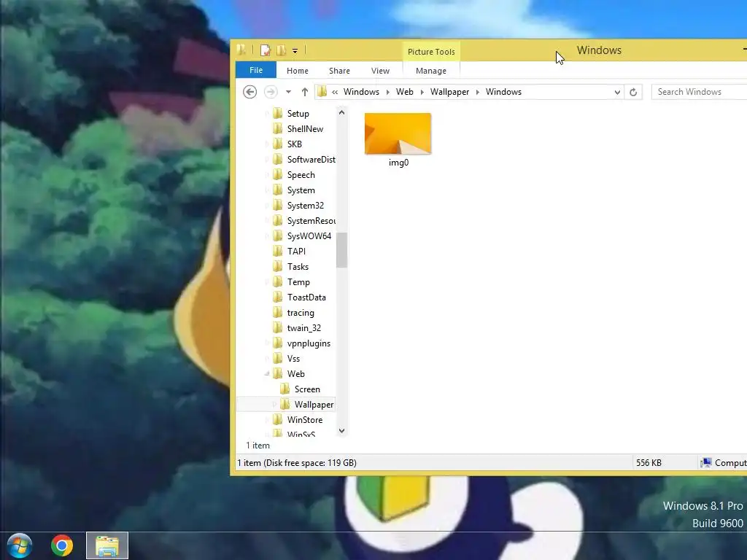Open recent locations dropdown arrow
The image size is (747, 560).
click(x=288, y=92)
